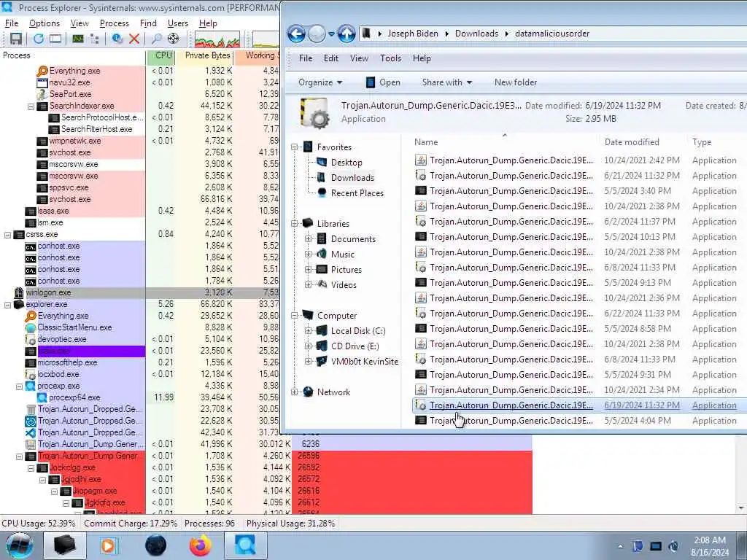This screenshot has width=747, height=560.
Task: Select Pictures library in navigation pane
Action: tap(346, 270)
